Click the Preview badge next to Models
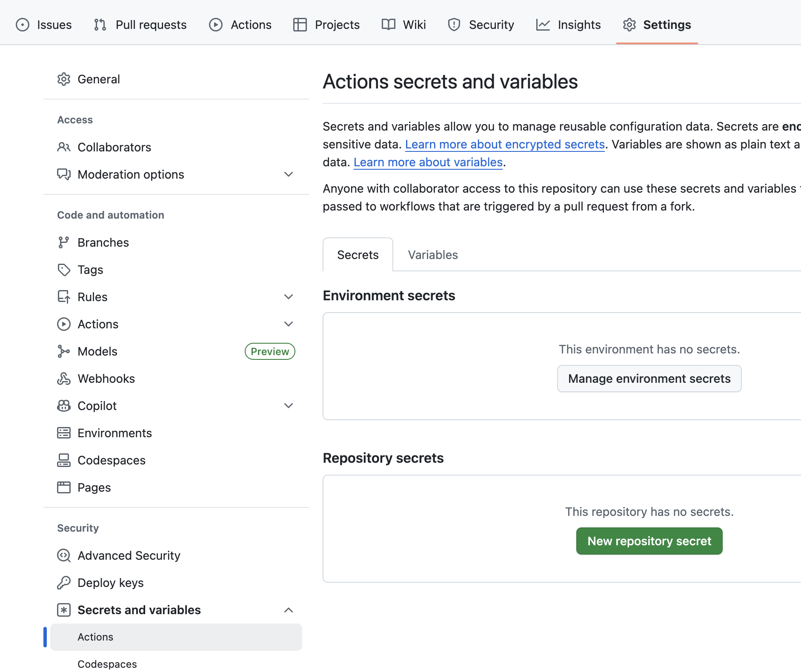Viewport: 801px width, 672px height. pyautogui.click(x=270, y=351)
